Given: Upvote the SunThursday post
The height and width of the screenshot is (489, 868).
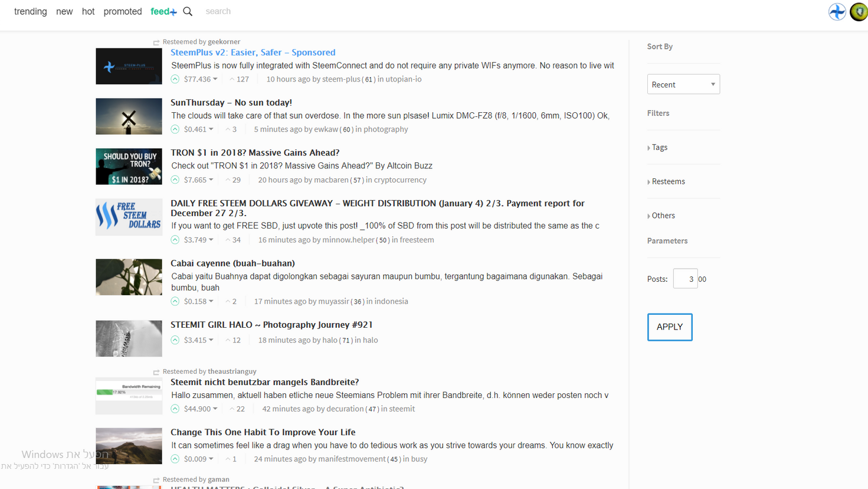Looking at the screenshot, I should pos(175,129).
